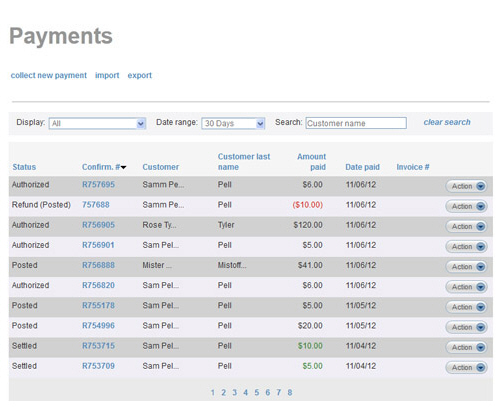501x407 pixels.
Task: Open Action menu for R755178
Action: tap(466, 307)
